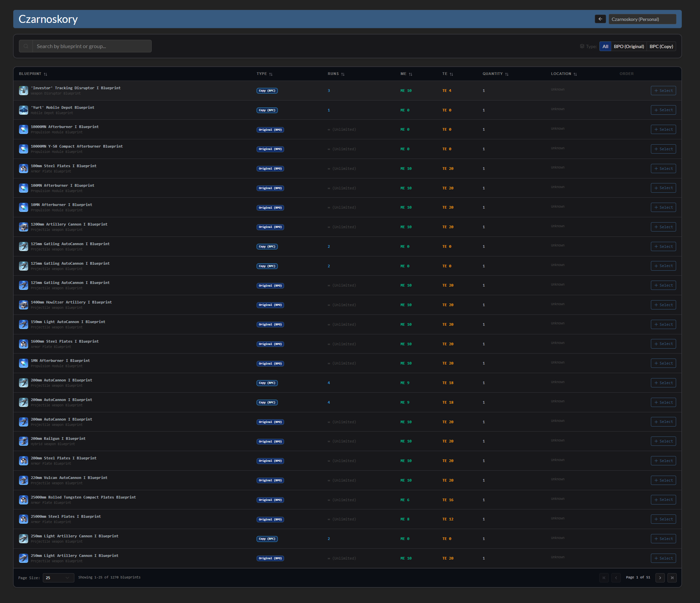Screen dimensions: 700x603
Task: Select 1400mm Howitzer Artillery I blueprint
Action: (x=663, y=305)
